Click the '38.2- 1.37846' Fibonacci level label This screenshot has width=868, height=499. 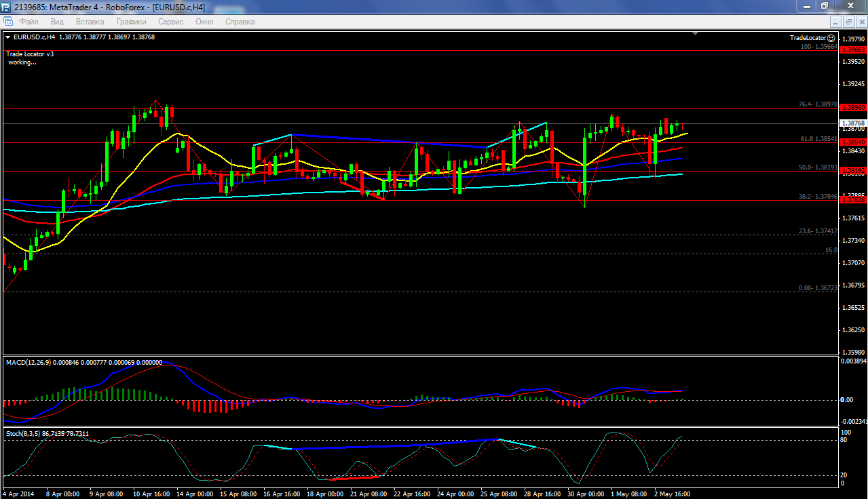[x=818, y=195]
